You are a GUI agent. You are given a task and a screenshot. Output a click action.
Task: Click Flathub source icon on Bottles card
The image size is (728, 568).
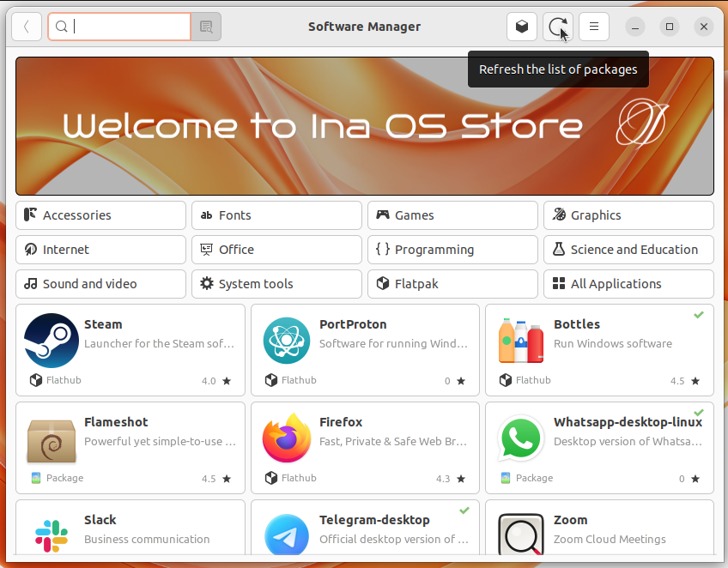(506, 380)
